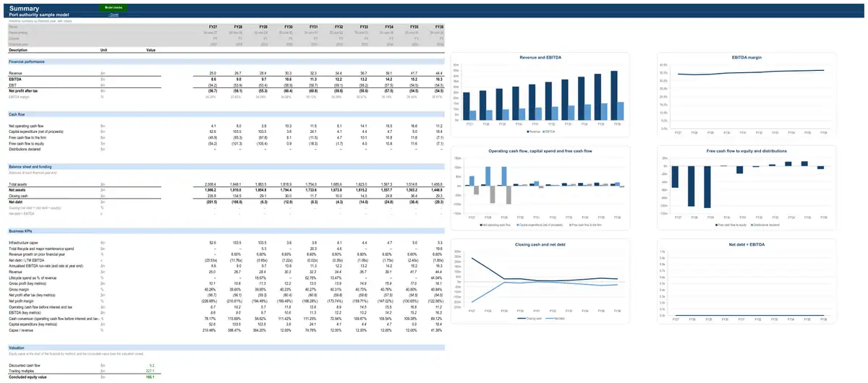Click the 'Closing cash' legend entry
868x383 pixels.
(x=531, y=318)
